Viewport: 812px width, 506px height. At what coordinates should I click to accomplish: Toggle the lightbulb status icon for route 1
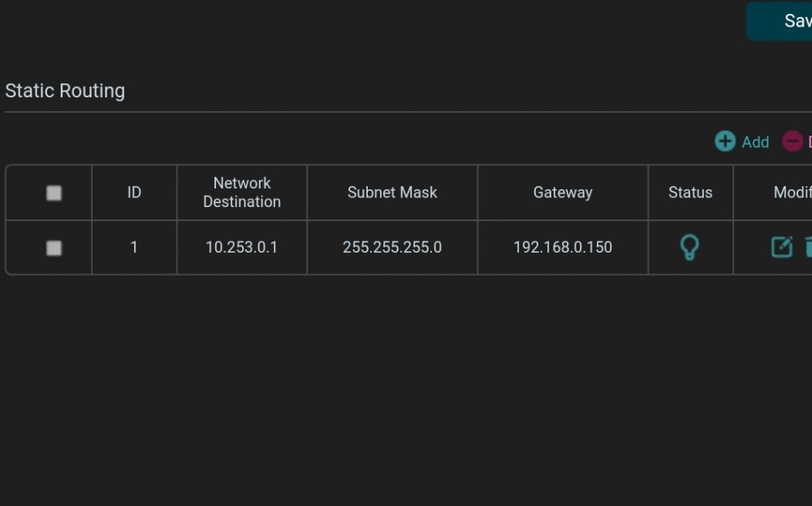pyautogui.click(x=689, y=247)
